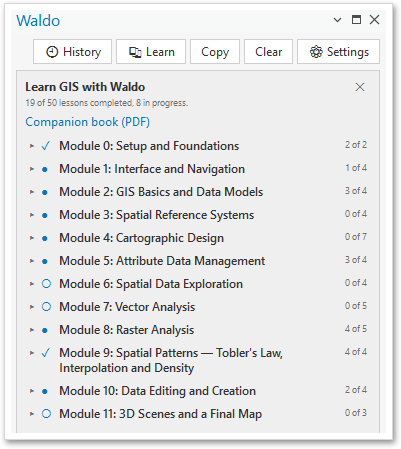401x449 pixels.
Task: Expand Module 10: Data Editing arrow
Action: click(x=32, y=391)
